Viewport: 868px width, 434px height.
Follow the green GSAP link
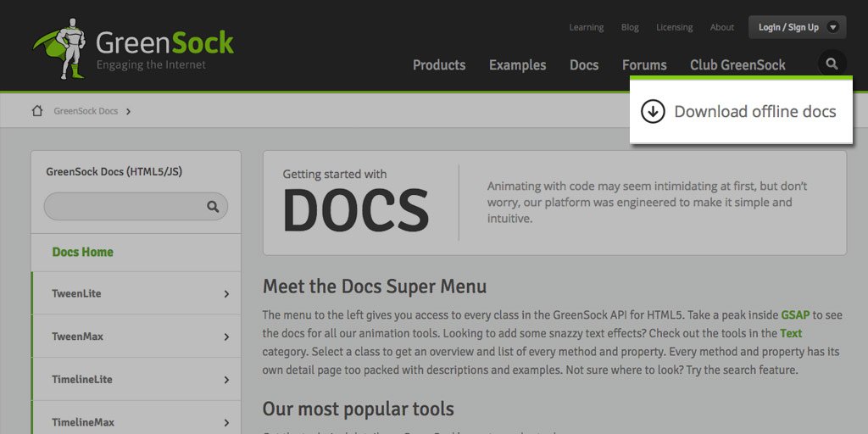(x=795, y=315)
